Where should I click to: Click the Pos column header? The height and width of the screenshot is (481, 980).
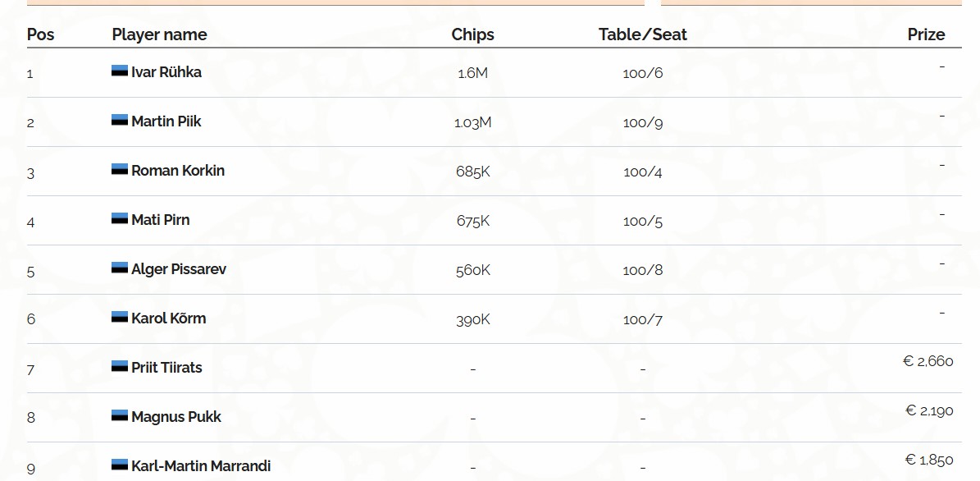[x=40, y=34]
